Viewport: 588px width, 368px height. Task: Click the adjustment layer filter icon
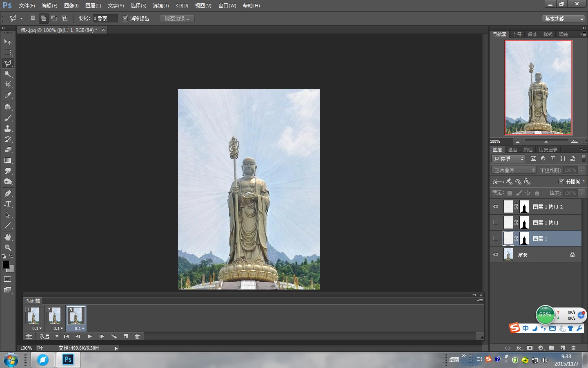click(543, 159)
